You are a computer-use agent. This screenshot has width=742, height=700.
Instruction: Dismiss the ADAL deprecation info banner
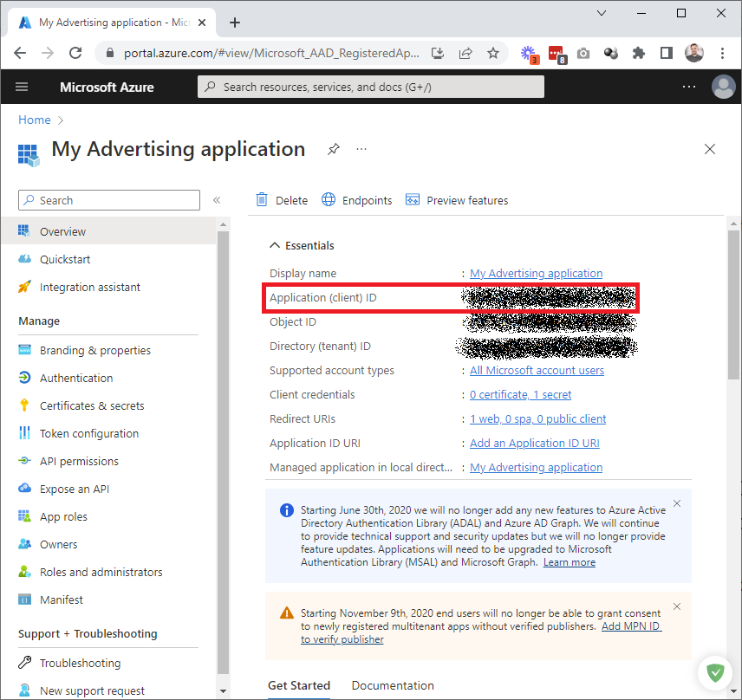coord(677,503)
